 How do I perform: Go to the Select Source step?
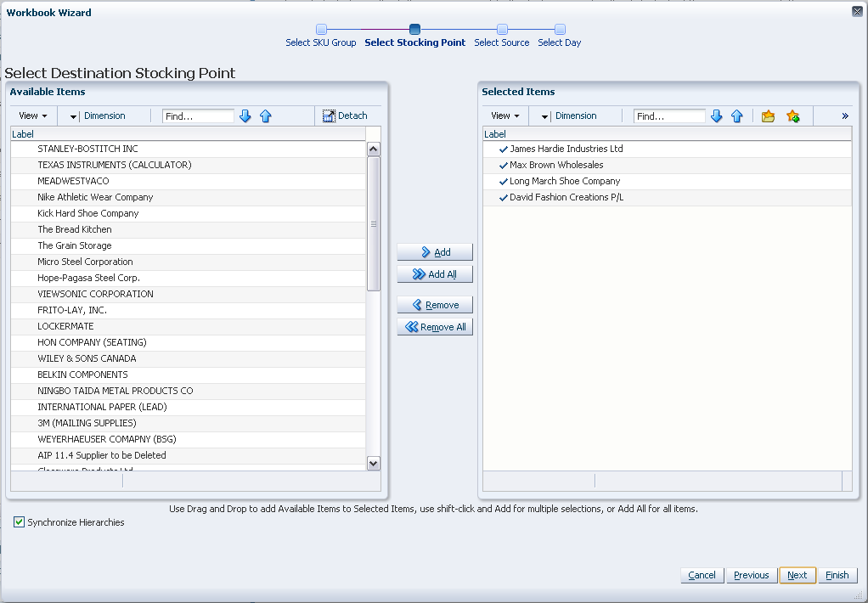(502, 36)
